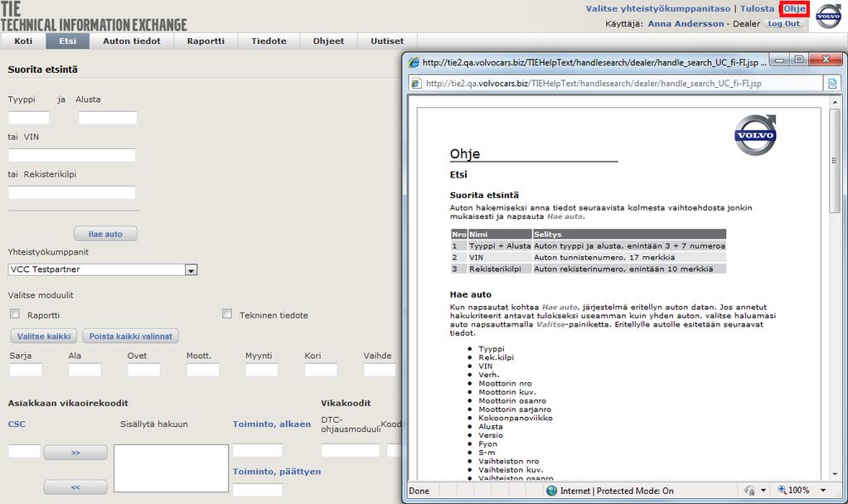Open the Auton tiedot tab
The width and height of the screenshot is (848, 504).
coord(132,41)
